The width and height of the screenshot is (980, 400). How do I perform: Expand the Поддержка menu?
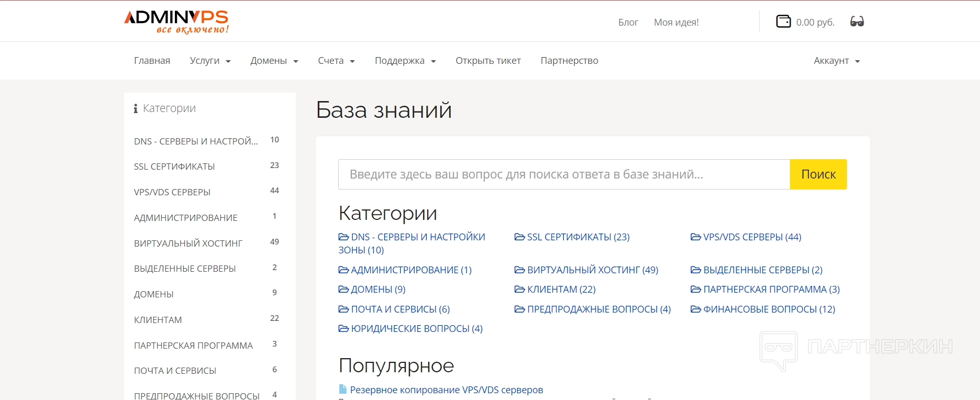(x=405, y=61)
